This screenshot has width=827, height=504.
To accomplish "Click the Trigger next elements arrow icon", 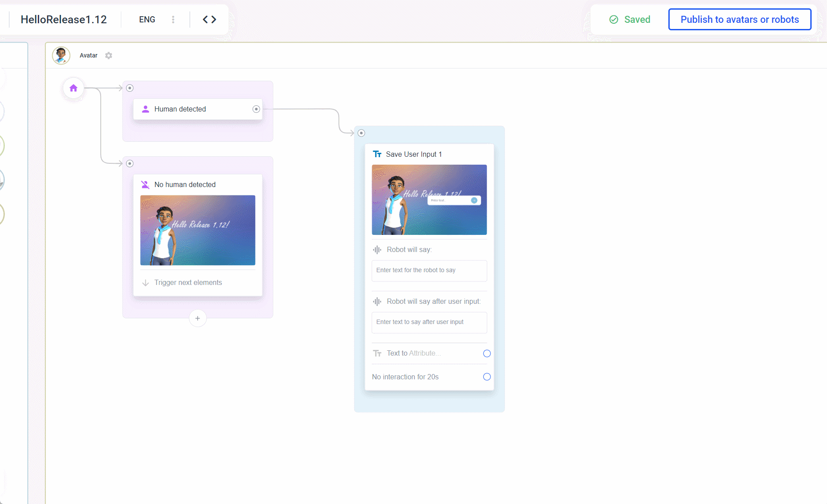I will tap(145, 283).
